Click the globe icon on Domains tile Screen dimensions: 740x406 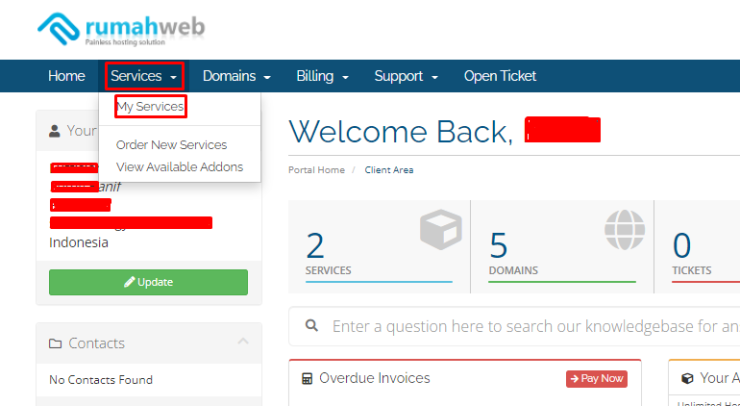click(x=624, y=230)
